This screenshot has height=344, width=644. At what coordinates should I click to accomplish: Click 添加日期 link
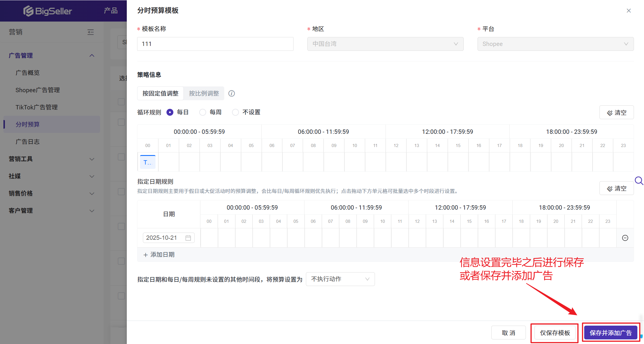(159, 255)
